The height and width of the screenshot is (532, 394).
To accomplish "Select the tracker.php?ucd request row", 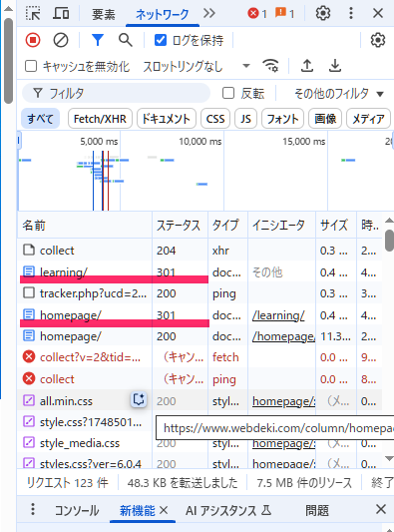I will coord(199,293).
